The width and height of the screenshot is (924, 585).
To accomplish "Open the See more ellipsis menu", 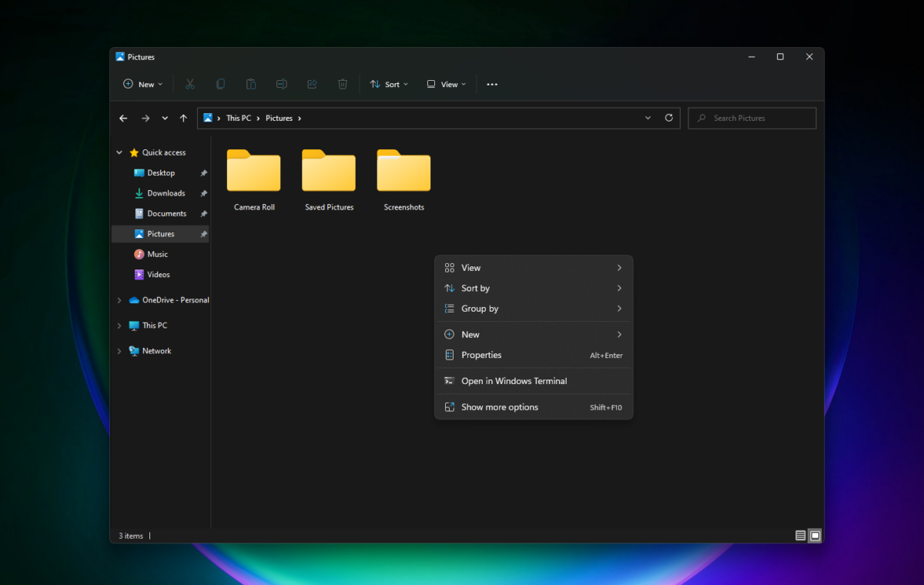I will (492, 85).
